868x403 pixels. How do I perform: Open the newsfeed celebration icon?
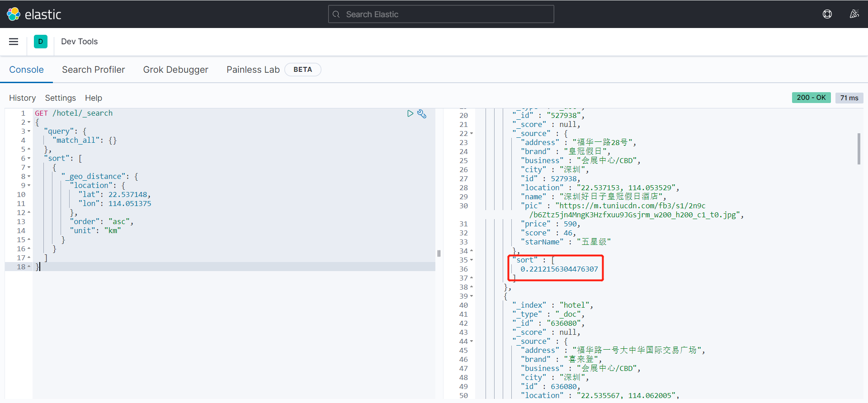(854, 14)
